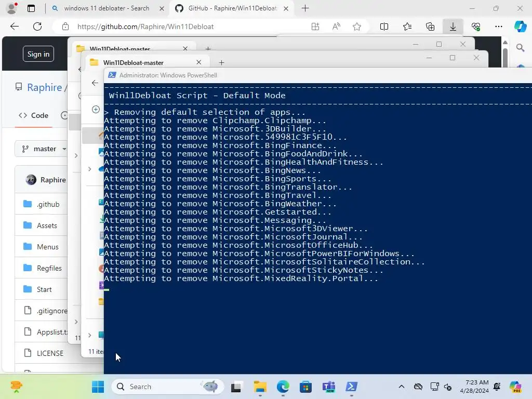Open Edge downloads icon
Screen dimensions: 532x399
click(x=453, y=26)
